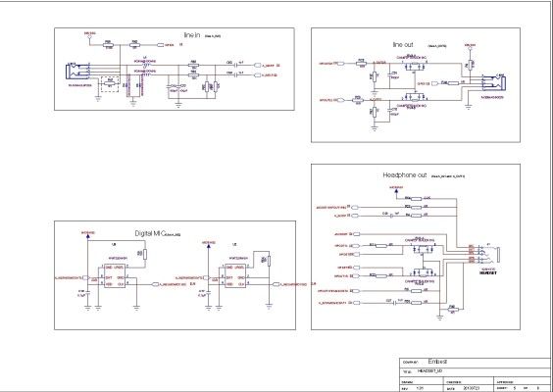The width and height of the screenshot is (553, 392).
Task: Click the bold "HEADSET" label under the jack
Action: [488, 272]
